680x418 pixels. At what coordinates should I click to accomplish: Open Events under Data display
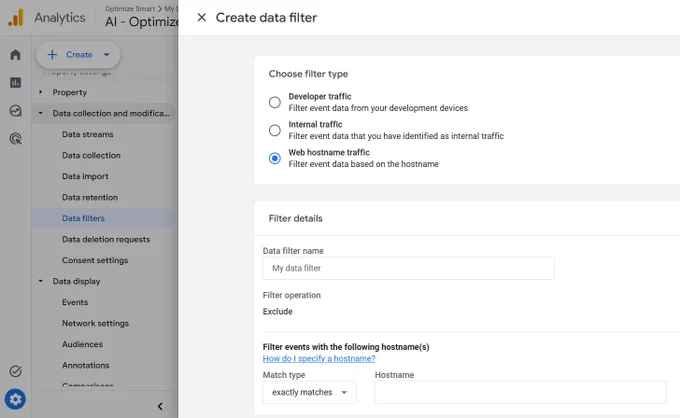coord(75,302)
